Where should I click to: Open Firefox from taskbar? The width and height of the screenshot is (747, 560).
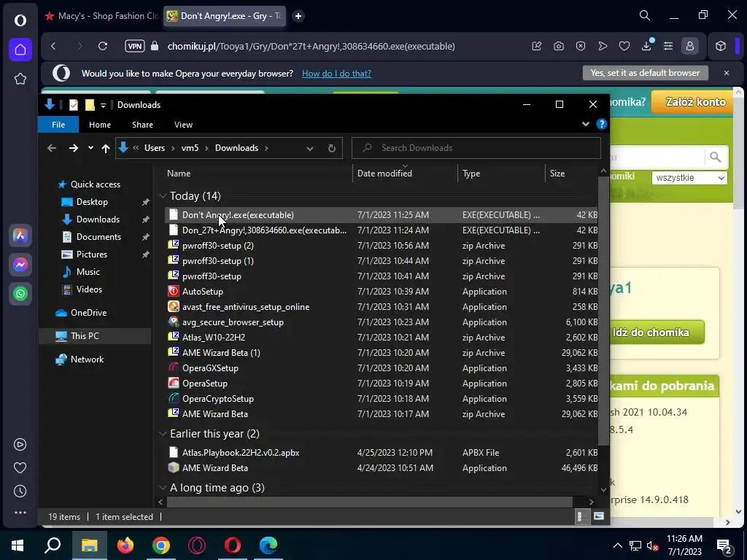coord(125,545)
